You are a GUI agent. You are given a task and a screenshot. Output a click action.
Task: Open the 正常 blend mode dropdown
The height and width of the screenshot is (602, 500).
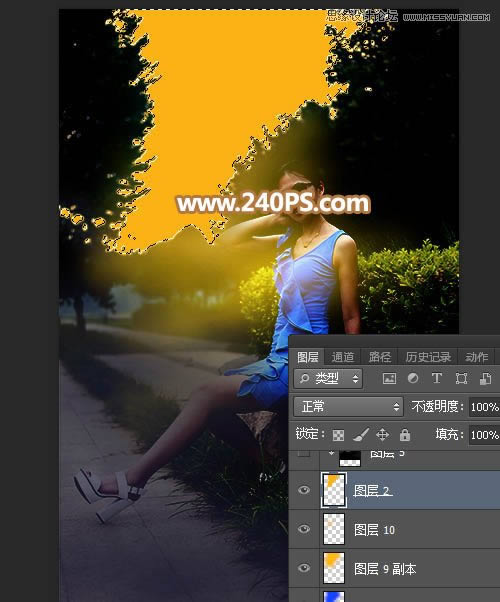(349, 407)
